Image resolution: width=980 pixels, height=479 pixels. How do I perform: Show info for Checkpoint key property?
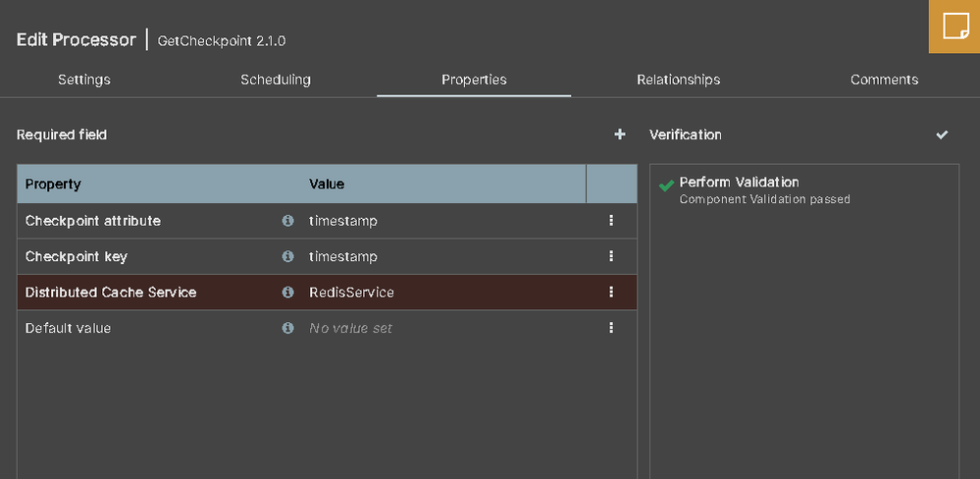[287, 256]
